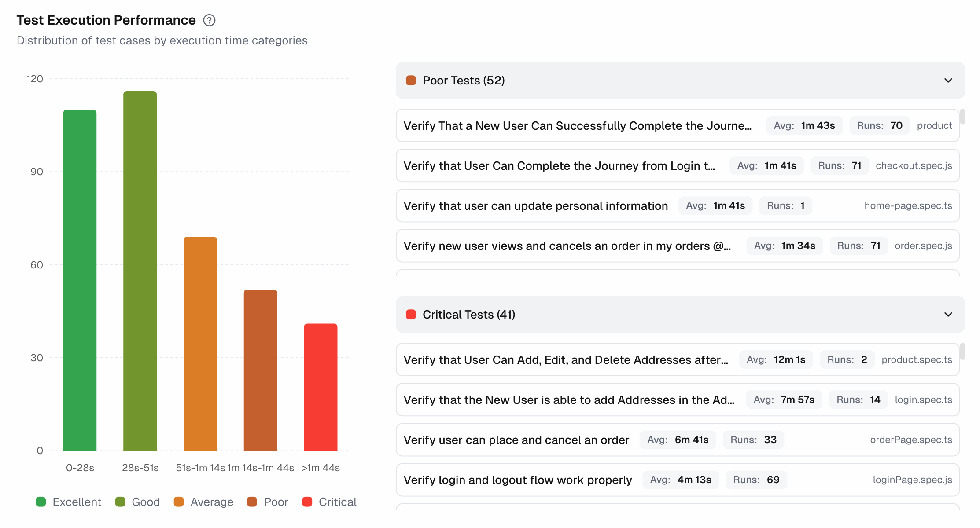Click the 28s-51s Good bar
This screenshot has height=528, width=980.
140,271
